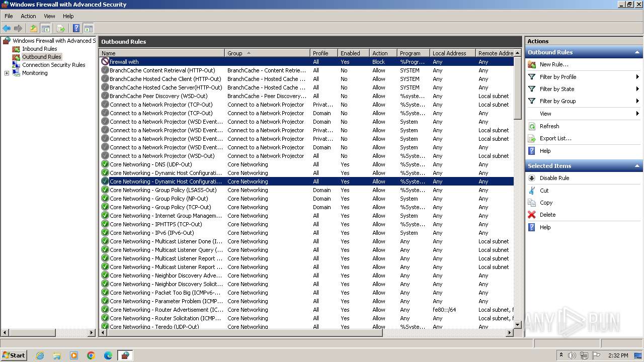The height and width of the screenshot is (362, 644).
Task: Click the tree pane horizontal scrollbar right arrow
Action: (x=92, y=333)
